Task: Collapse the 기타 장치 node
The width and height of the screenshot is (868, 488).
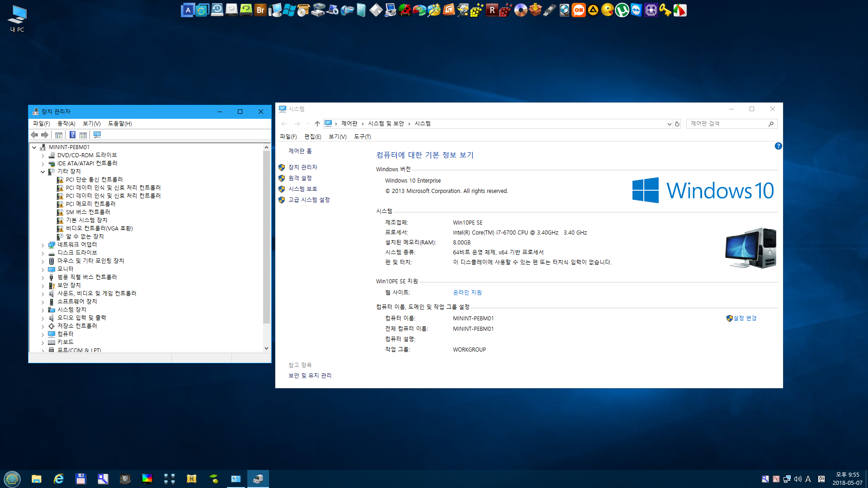Action: 43,172
